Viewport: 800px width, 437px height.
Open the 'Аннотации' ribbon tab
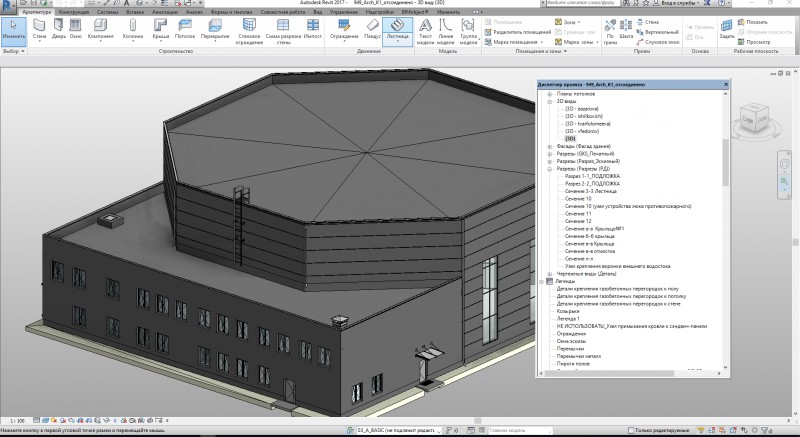[x=163, y=11]
